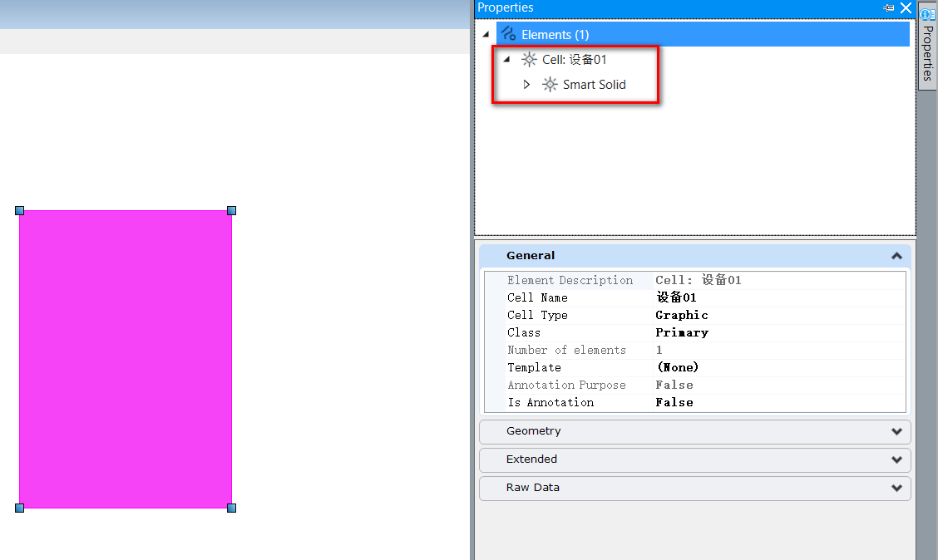Click the Number of elements row
Viewport: 938px width, 560px height.
[x=695, y=351]
